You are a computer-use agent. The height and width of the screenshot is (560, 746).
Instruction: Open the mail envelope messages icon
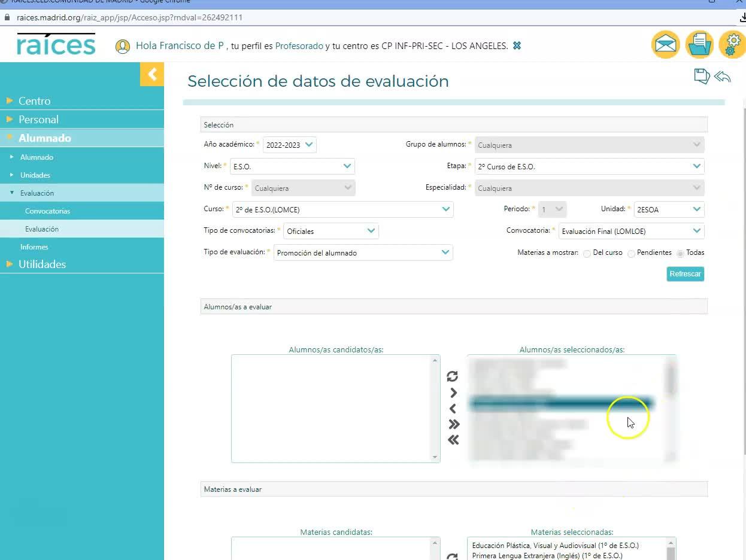point(665,45)
